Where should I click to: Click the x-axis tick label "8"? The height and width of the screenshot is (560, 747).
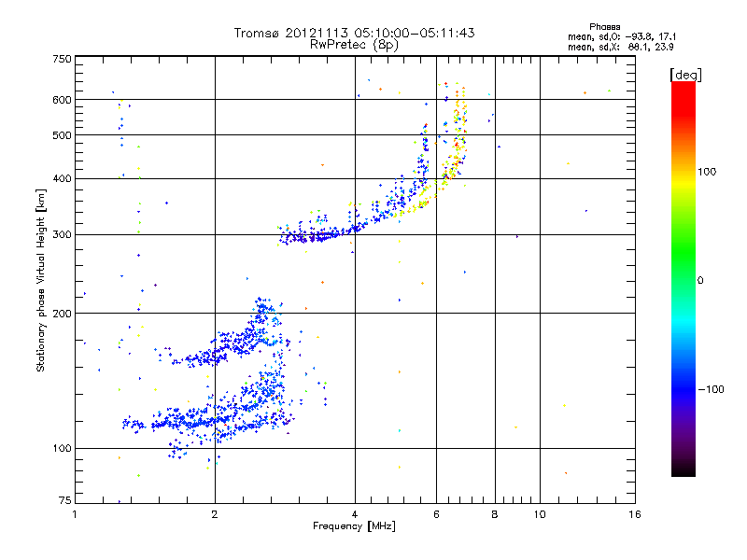[495, 514]
